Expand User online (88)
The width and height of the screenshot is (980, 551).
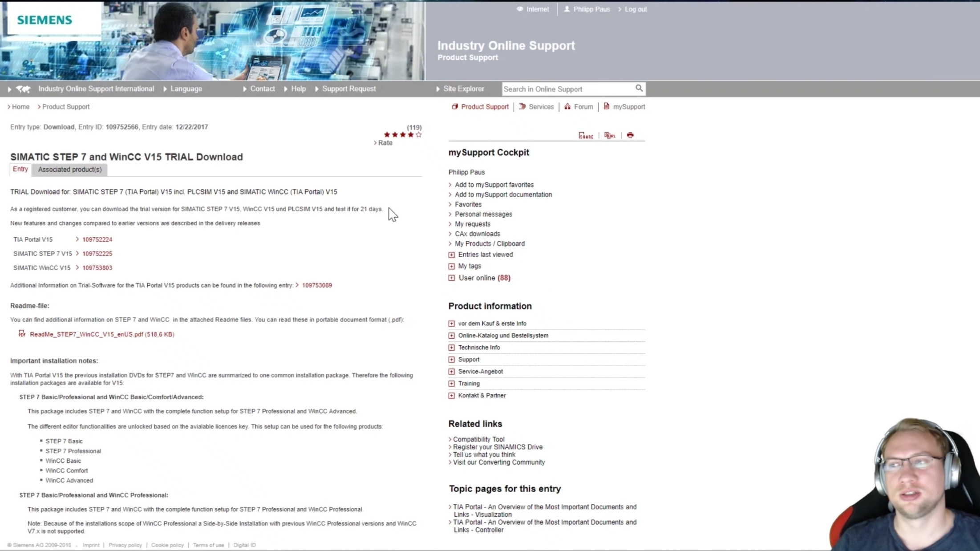click(451, 278)
